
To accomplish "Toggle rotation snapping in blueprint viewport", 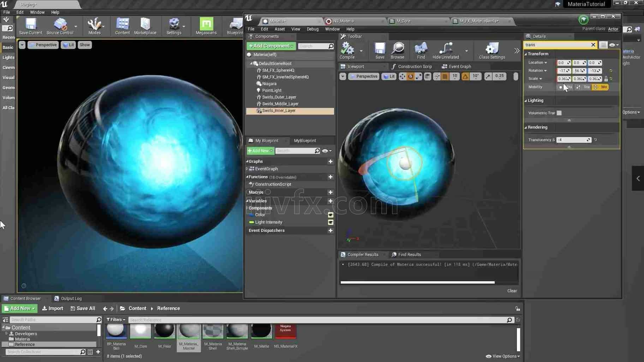I will [x=465, y=76].
